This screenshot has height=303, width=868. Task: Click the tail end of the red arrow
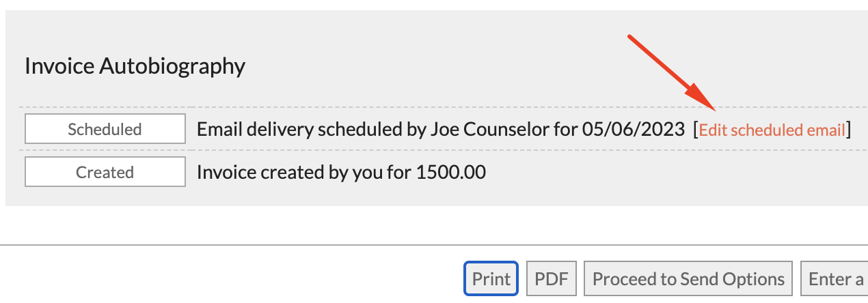coord(630,38)
